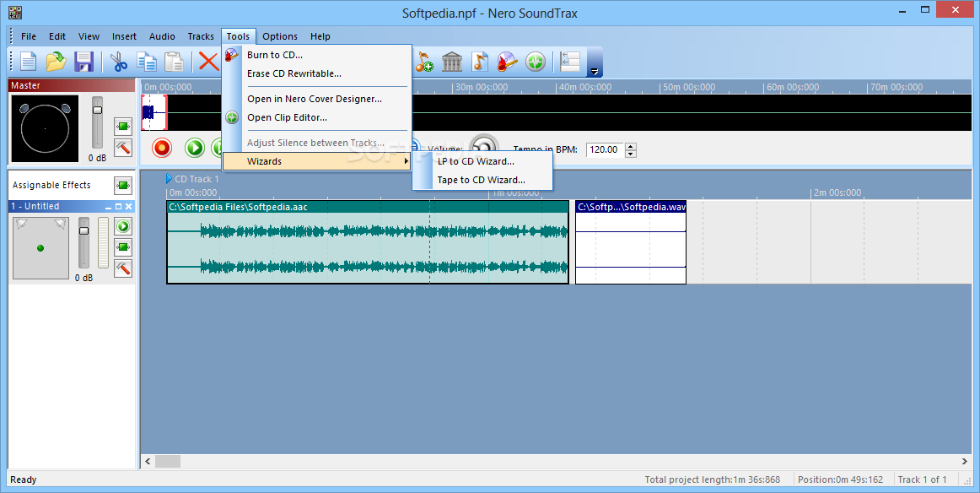Click the track layout icon at the toolbar end
This screenshot has width=980, height=493.
[x=570, y=62]
